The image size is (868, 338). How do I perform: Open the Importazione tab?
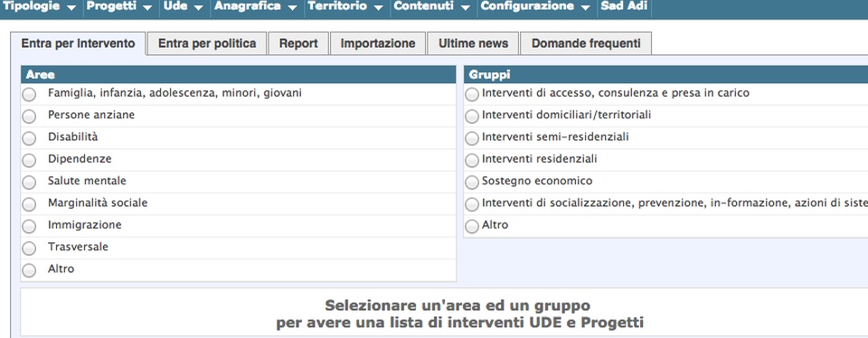378,43
